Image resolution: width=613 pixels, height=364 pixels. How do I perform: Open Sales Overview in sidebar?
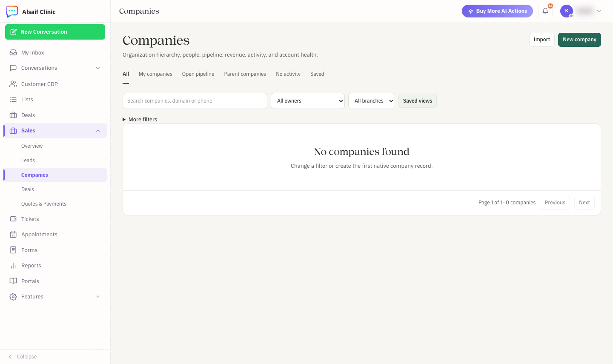click(32, 146)
